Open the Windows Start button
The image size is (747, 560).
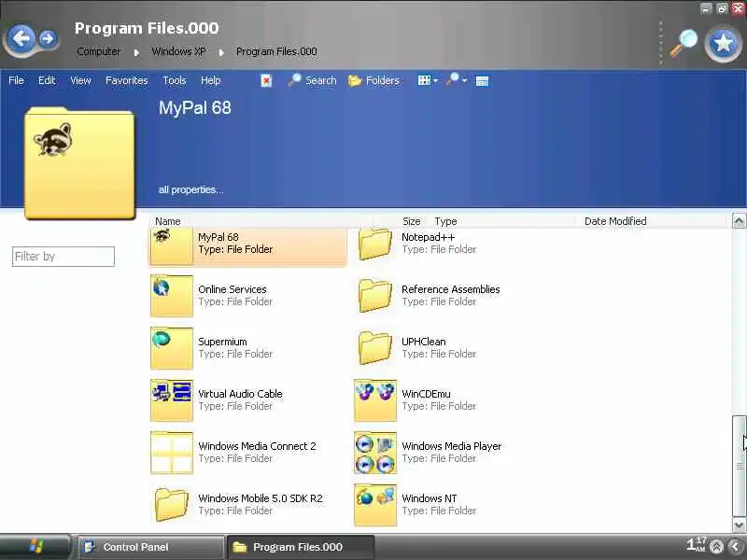35,546
